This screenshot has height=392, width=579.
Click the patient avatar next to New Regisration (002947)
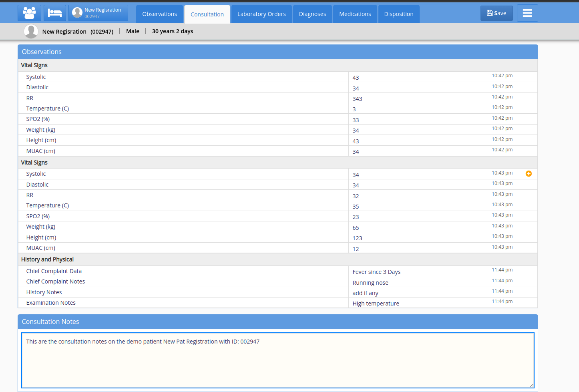31,31
